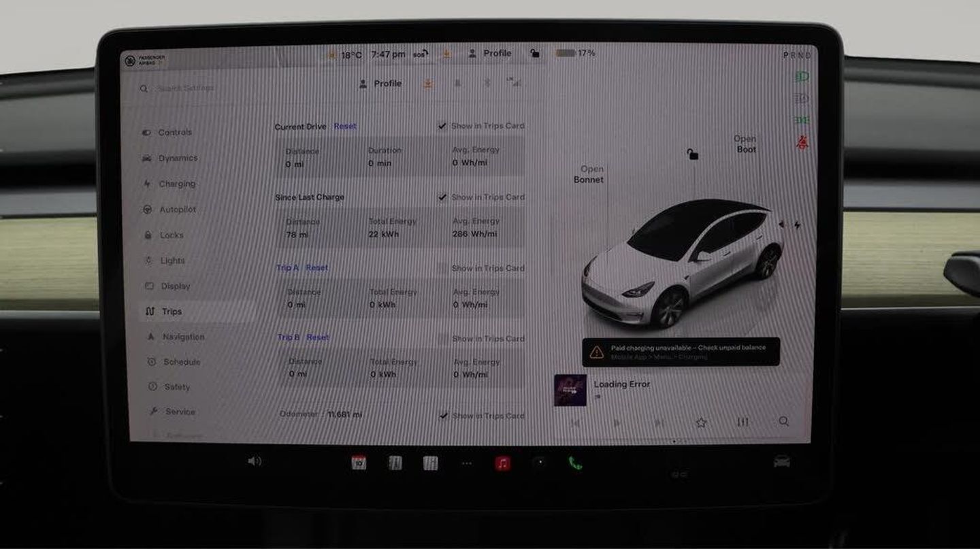This screenshot has height=549, width=980.
Task: Click the play button in the media player
Action: click(617, 423)
